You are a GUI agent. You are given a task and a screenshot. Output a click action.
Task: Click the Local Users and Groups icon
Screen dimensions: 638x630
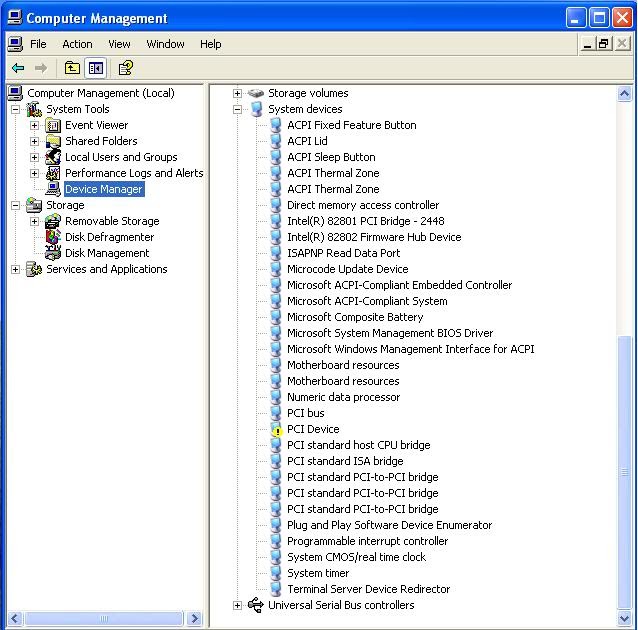coord(53,157)
